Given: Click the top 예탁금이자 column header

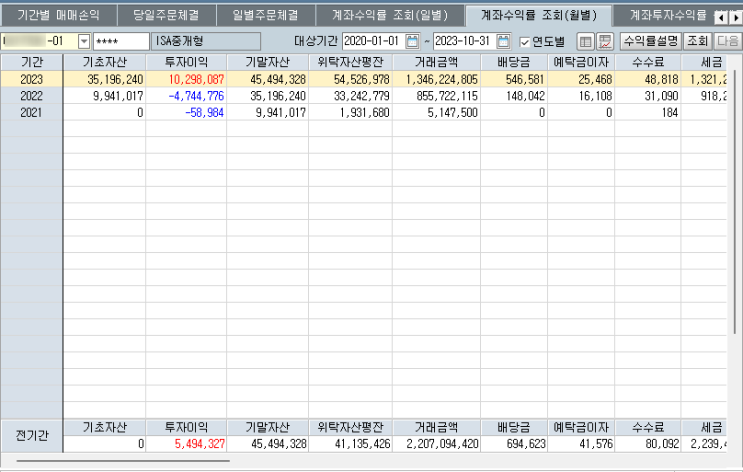Looking at the screenshot, I should point(581,62).
